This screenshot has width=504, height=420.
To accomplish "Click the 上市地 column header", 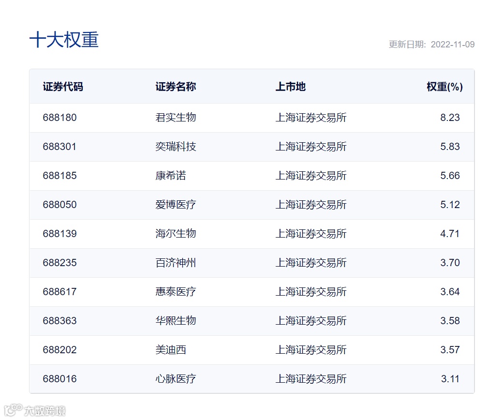I will click(291, 87).
